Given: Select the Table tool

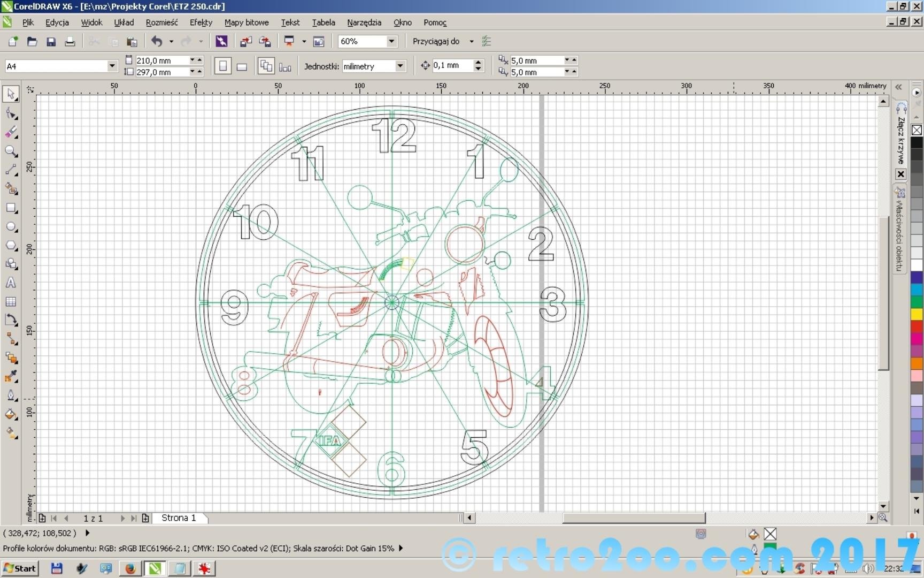Looking at the screenshot, I should tap(11, 302).
